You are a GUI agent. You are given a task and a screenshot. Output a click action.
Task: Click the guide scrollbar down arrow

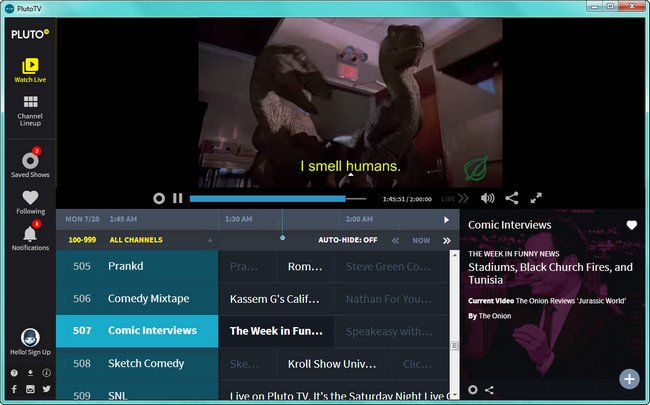click(455, 395)
